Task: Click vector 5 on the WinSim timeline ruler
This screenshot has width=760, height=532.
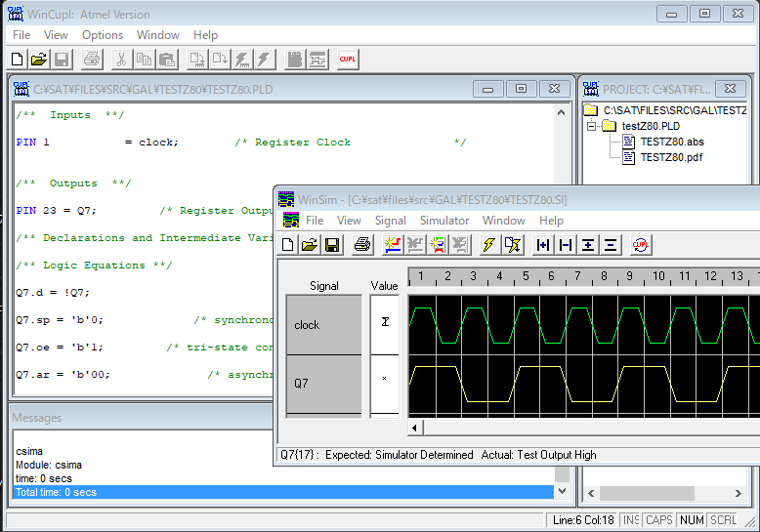Action: pos(526,276)
